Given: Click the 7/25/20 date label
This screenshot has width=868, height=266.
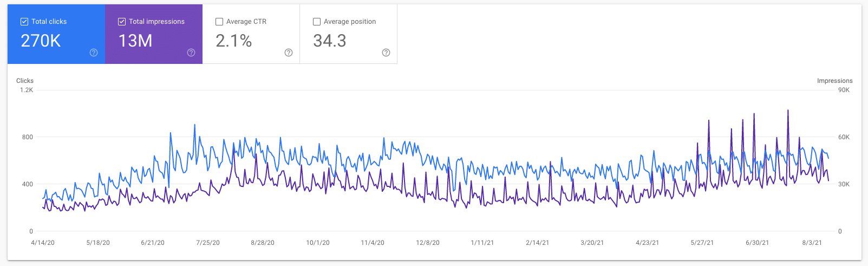Looking at the screenshot, I should [208, 243].
